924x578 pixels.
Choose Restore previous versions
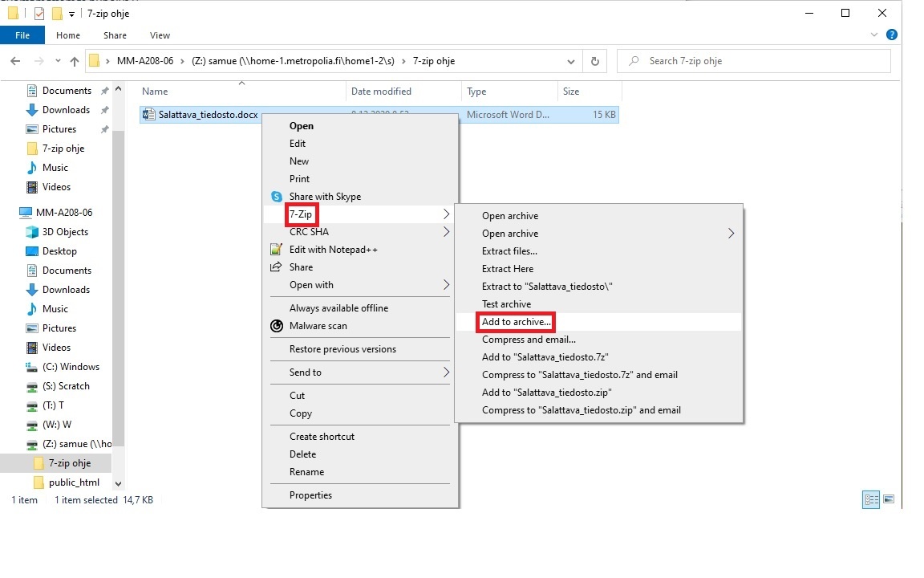(342, 349)
